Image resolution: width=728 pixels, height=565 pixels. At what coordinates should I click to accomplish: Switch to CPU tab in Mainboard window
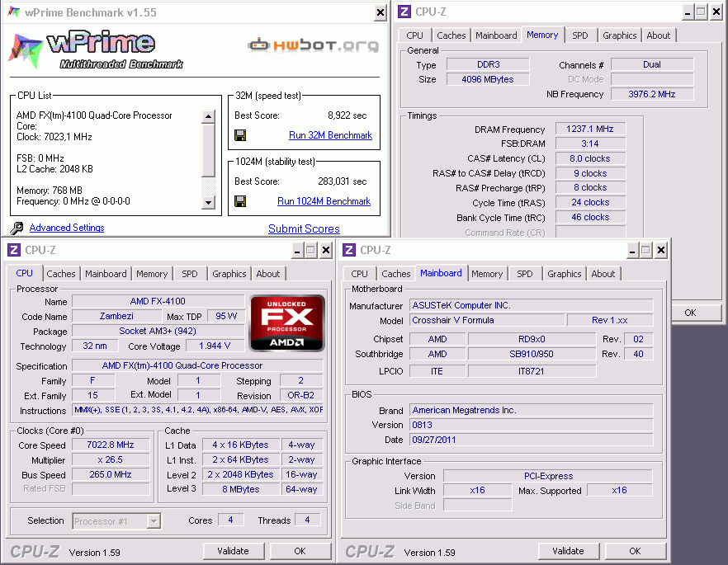coord(359,274)
